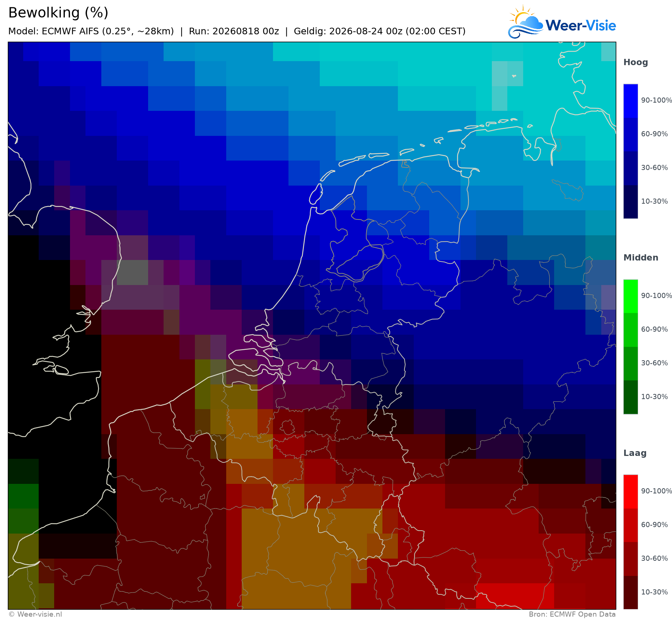
Task: Click the Weer-Visie brand name text
Action: 581,25
